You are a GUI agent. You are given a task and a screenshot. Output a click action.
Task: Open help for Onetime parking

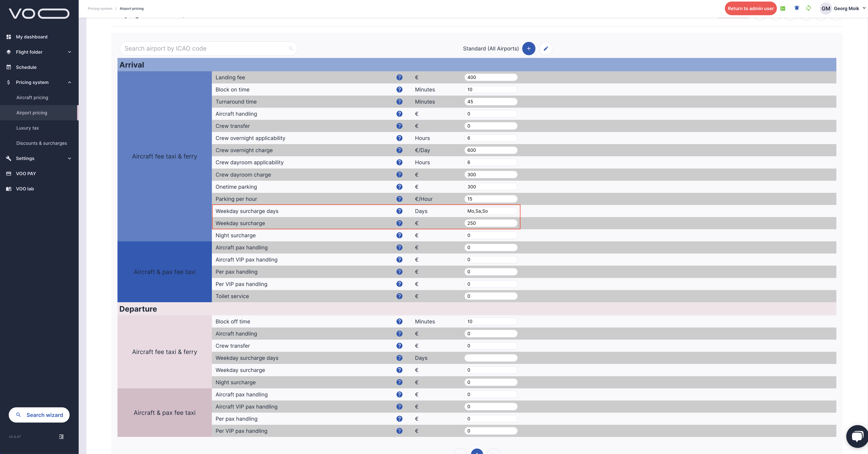coord(399,187)
